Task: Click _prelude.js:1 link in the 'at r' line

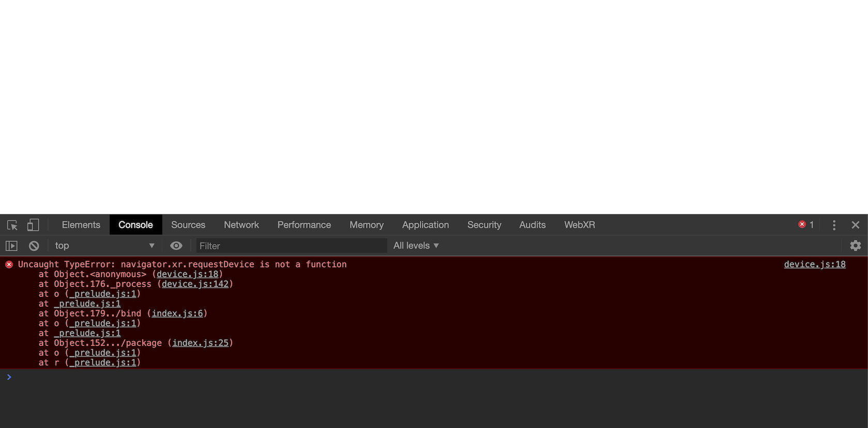Action: [103, 363]
